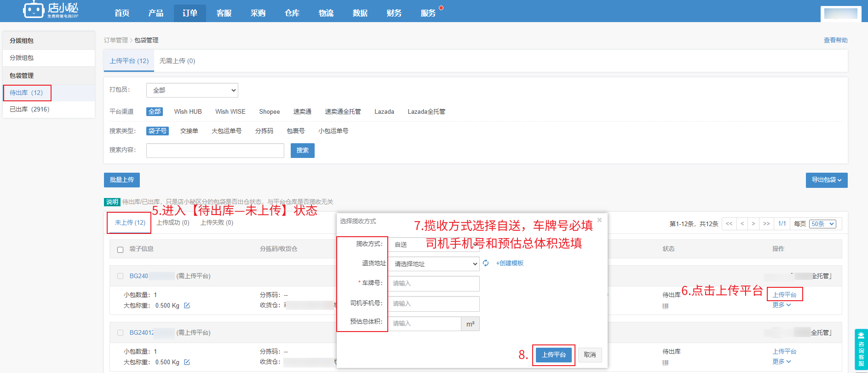Set search type to 分拣码
The image size is (868, 373).
point(264,131)
